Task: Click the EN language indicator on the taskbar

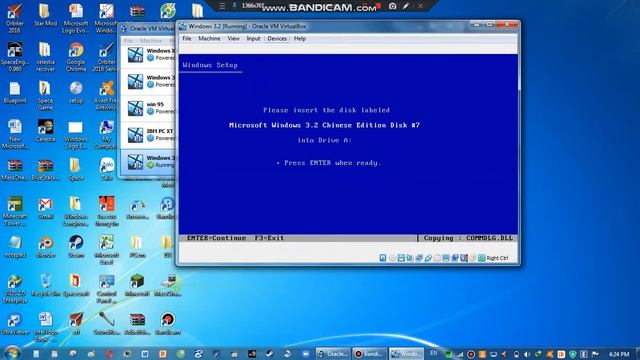Action: pyautogui.click(x=433, y=353)
